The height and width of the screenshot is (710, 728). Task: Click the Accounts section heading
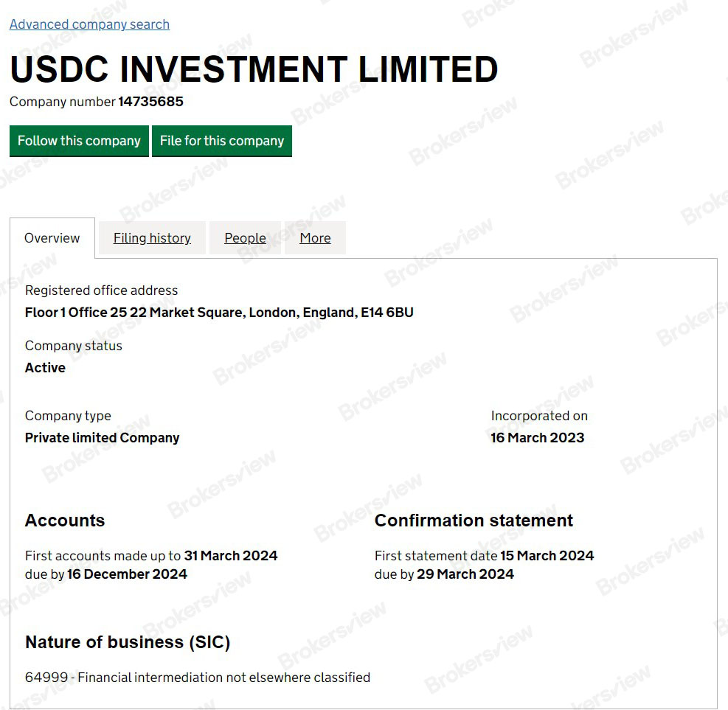(65, 521)
